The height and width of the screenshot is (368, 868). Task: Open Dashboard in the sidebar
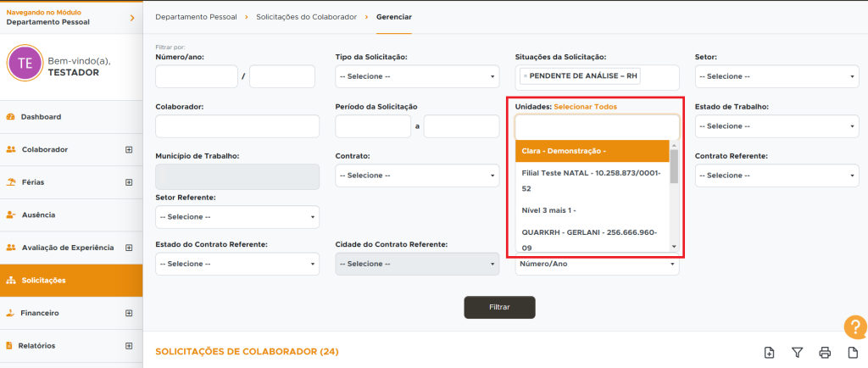tap(41, 117)
